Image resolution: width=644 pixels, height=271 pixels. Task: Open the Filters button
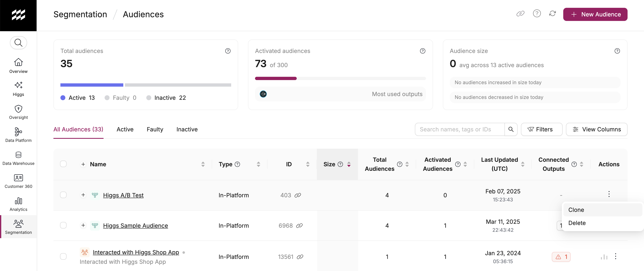point(541,129)
